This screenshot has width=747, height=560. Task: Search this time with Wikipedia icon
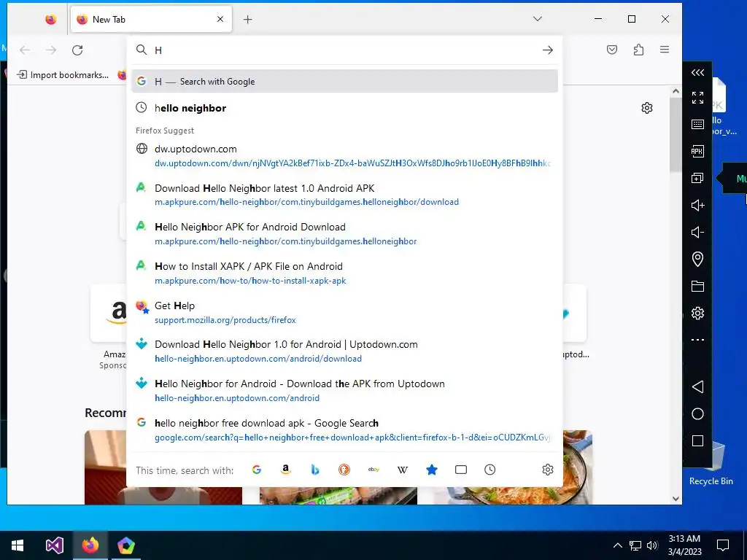coord(403,470)
